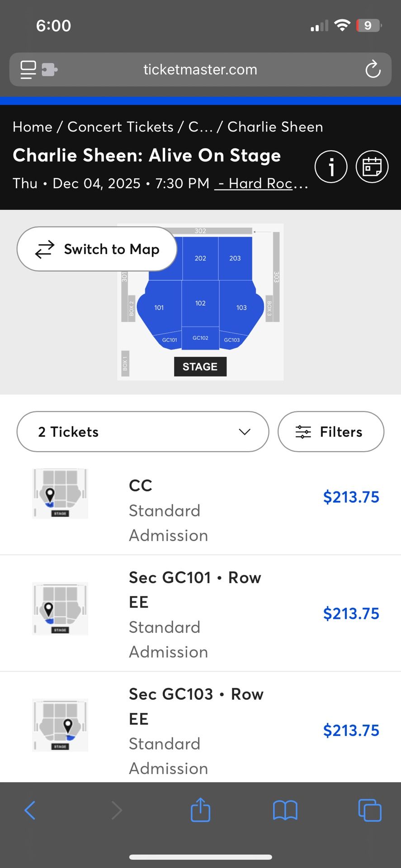The height and width of the screenshot is (868, 401).
Task: Open the browser extensions puzzle icon
Action: 50,70
